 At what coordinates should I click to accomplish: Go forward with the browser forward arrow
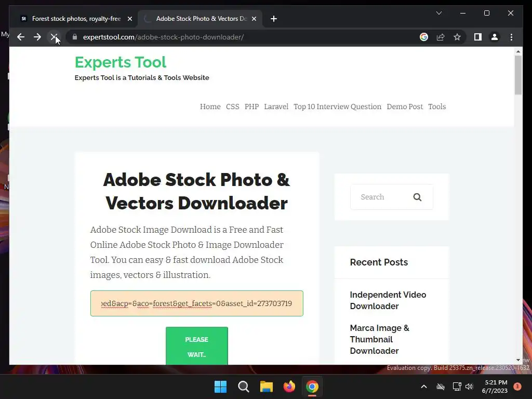pos(37,37)
